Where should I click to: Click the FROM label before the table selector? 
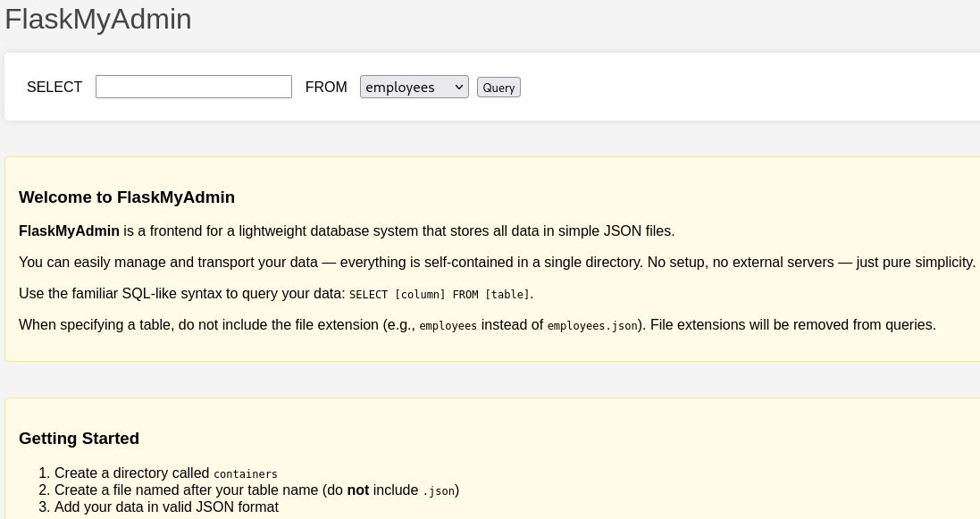tap(326, 87)
